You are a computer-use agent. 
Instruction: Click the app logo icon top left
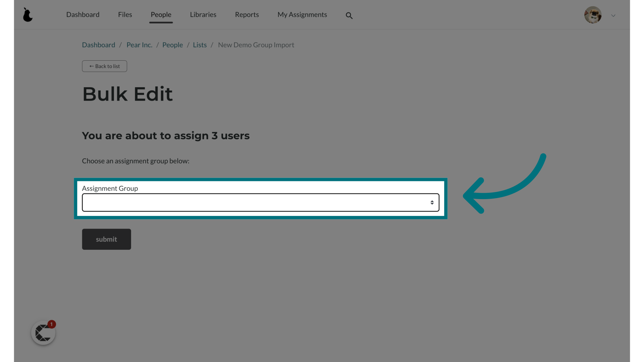click(28, 15)
